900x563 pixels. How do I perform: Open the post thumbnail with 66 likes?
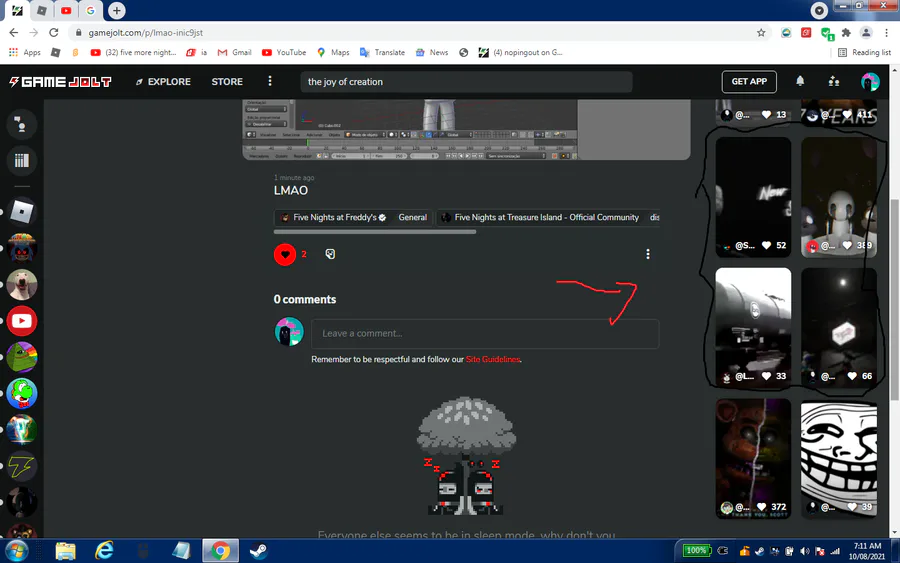point(839,328)
